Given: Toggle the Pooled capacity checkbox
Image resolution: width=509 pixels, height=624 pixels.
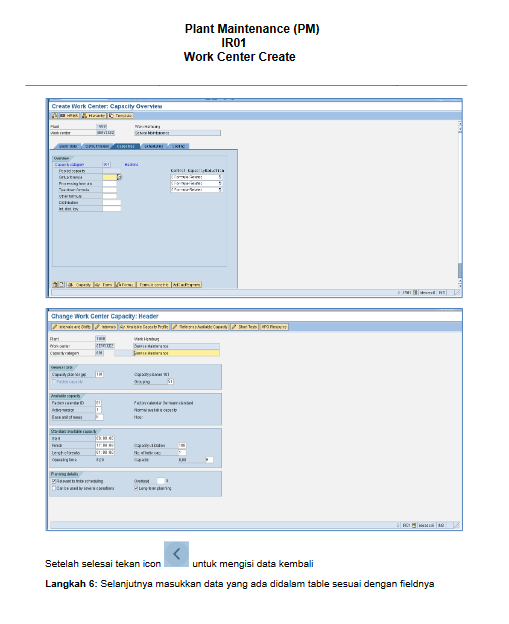Looking at the screenshot, I should [x=54, y=382].
